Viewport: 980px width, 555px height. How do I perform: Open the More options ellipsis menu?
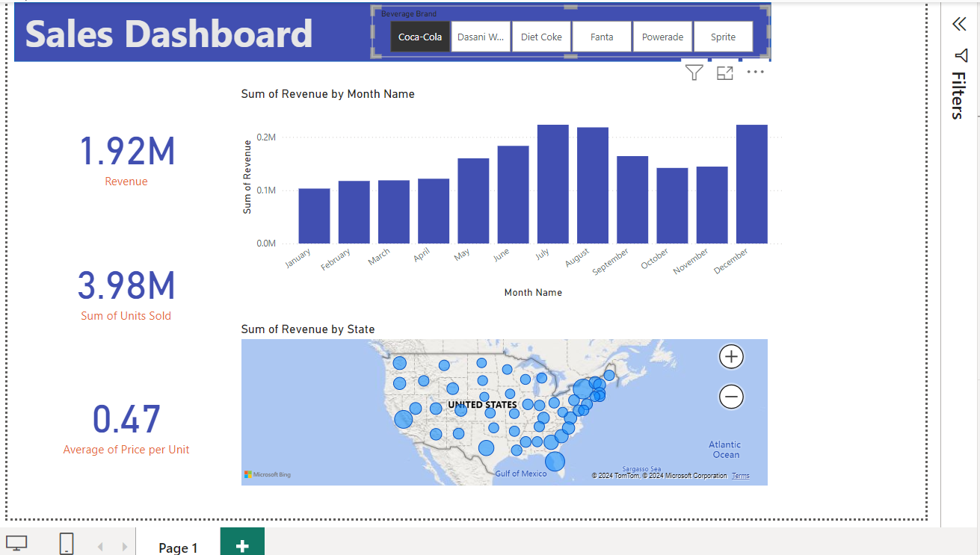(x=755, y=72)
